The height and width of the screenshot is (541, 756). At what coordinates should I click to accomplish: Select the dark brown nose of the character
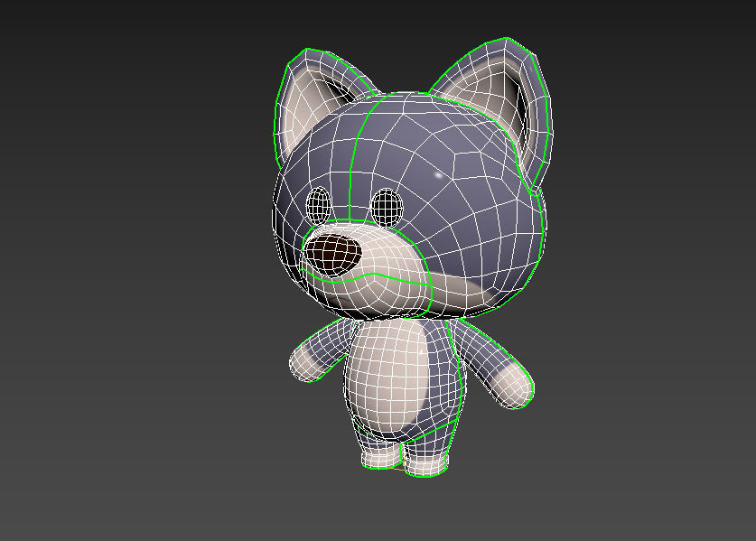click(333, 255)
